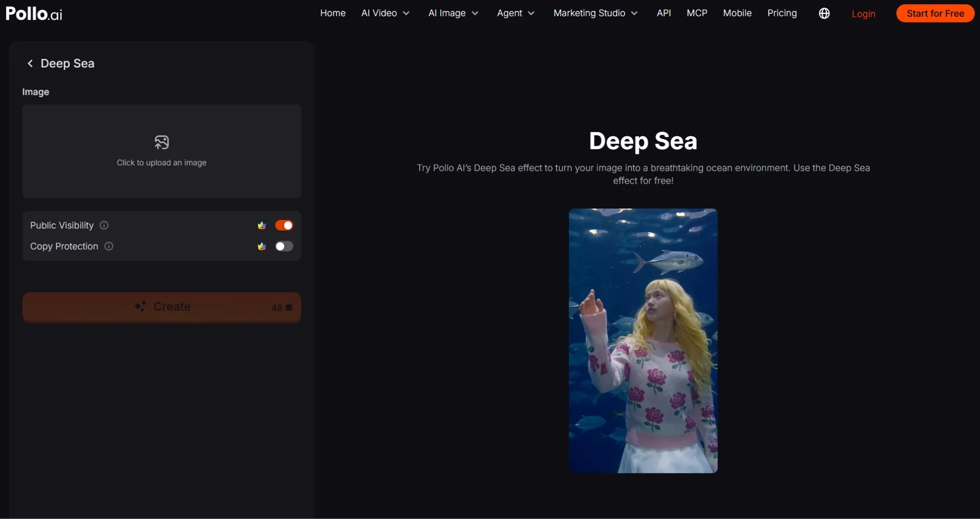Open the MCP menu item
This screenshot has width=980, height=519.
[697, 13]
